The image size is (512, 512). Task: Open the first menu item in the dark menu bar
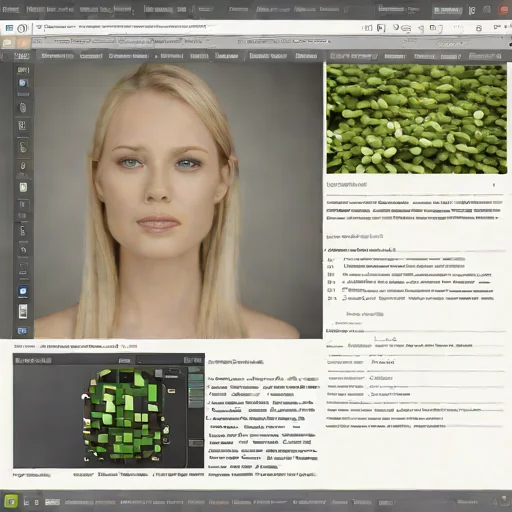click(22, 56)
